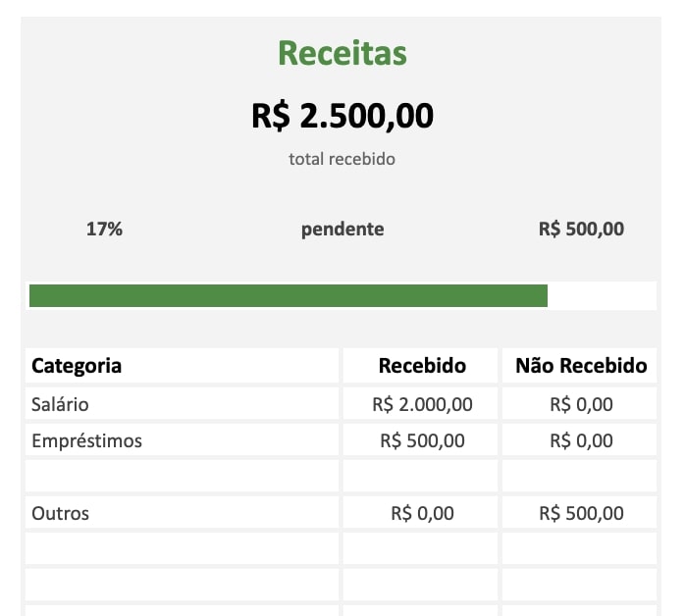
Task: Select Empréstimos received R$ 500,00 cell
Action: (x=420, y=440)
